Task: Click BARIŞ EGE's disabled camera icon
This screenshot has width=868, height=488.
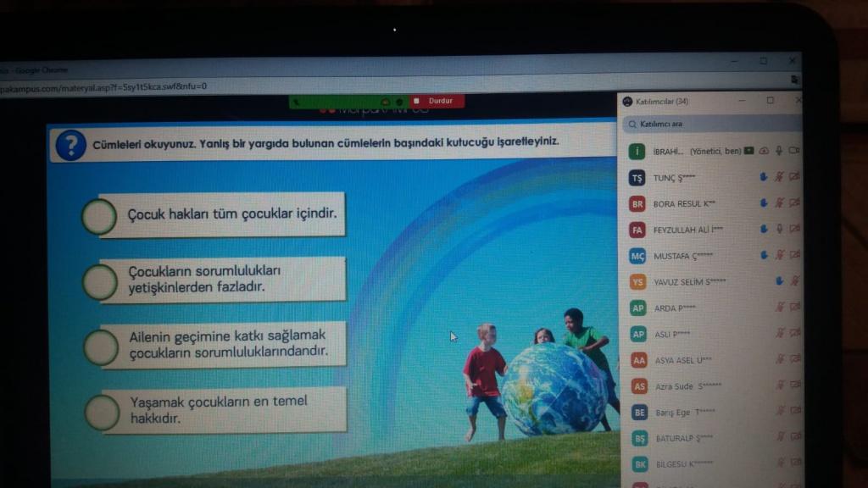Action: (794, 413)
